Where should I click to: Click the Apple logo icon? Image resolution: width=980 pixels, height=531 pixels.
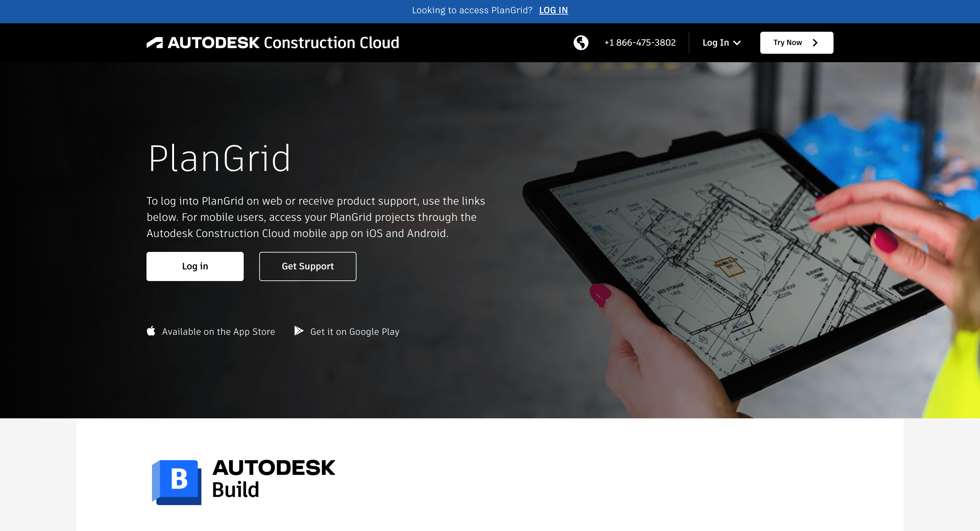click(151, 331)
